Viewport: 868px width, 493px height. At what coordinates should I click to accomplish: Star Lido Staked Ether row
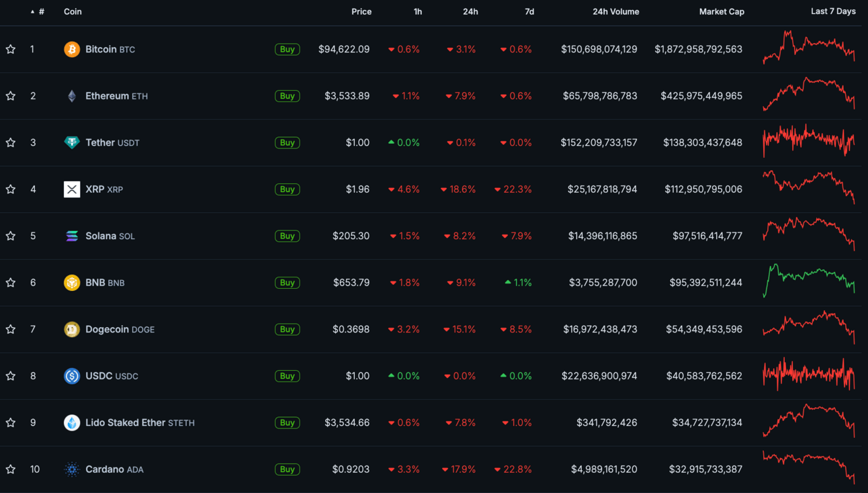pyautogui.click(x=11, y=422)
